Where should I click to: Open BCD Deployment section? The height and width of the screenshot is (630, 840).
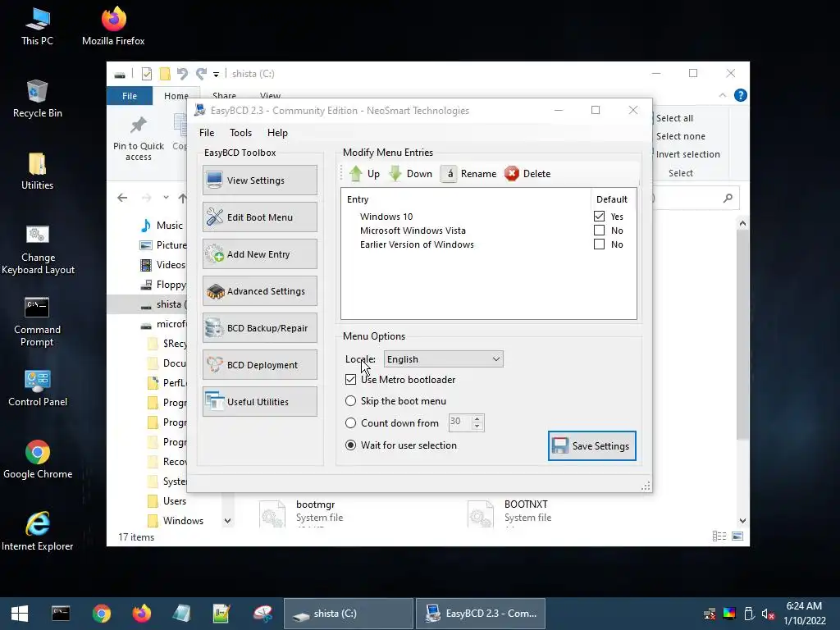tap(260, 365)
